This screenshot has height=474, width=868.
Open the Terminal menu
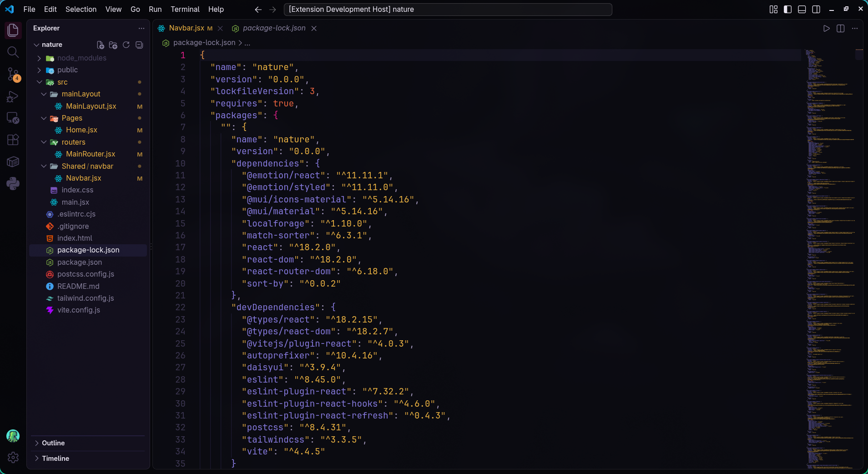pyautogui.click(x=185, y=10)
